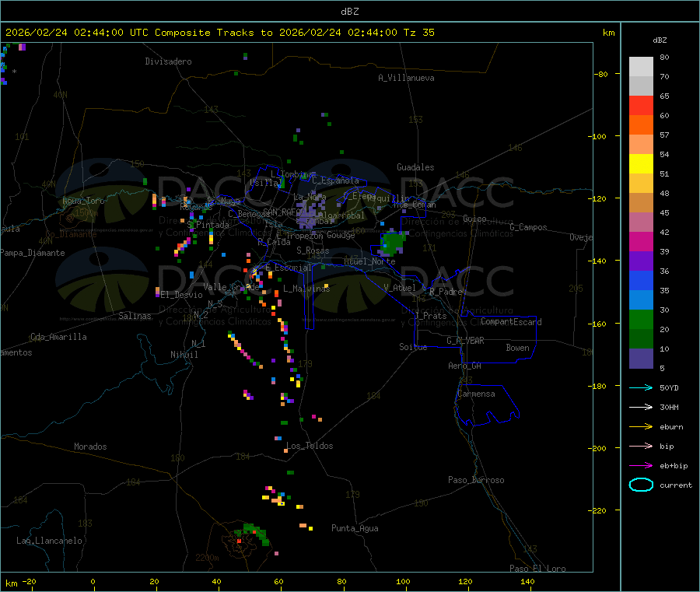Click the Soitue place label
700x592 pixels.
(x=413, y=347)
